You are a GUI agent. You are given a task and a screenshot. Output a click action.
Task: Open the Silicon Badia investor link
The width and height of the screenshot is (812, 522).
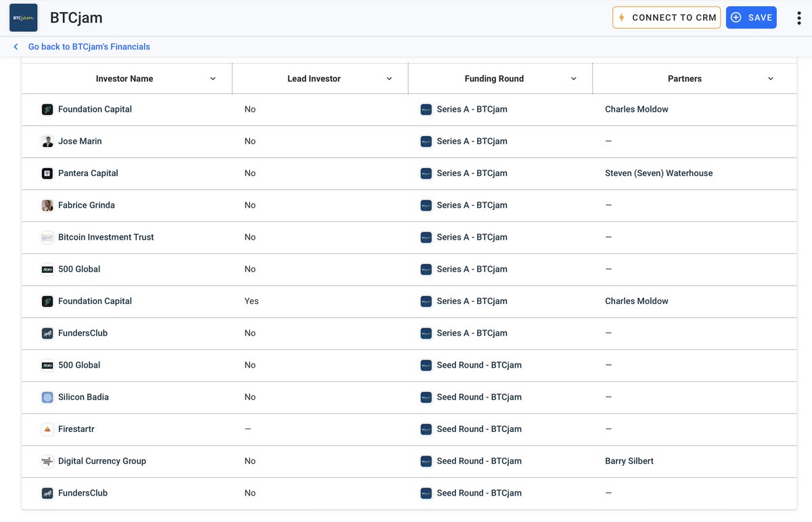coord(83,397)
